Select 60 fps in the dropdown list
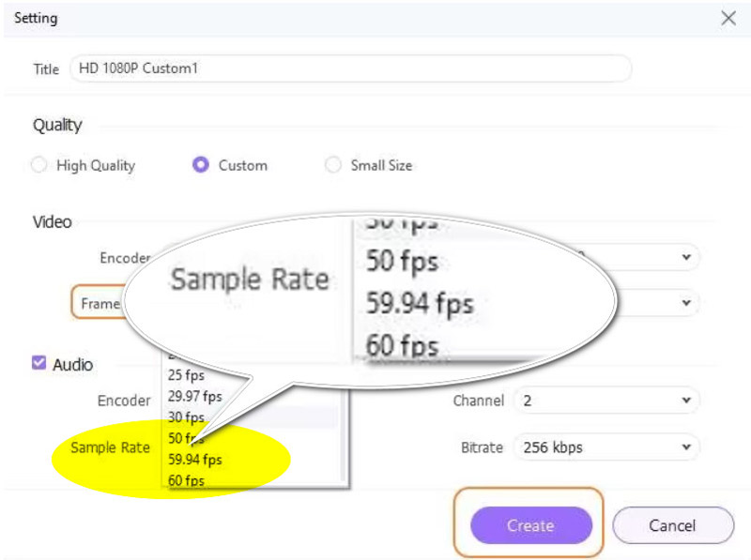The image size is (751, 560). coord(186,480)
